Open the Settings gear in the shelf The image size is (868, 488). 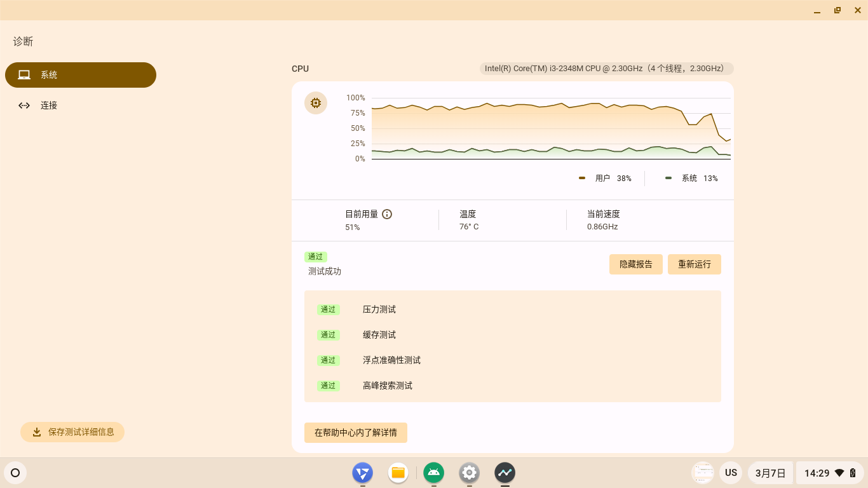tap(469, 473)
